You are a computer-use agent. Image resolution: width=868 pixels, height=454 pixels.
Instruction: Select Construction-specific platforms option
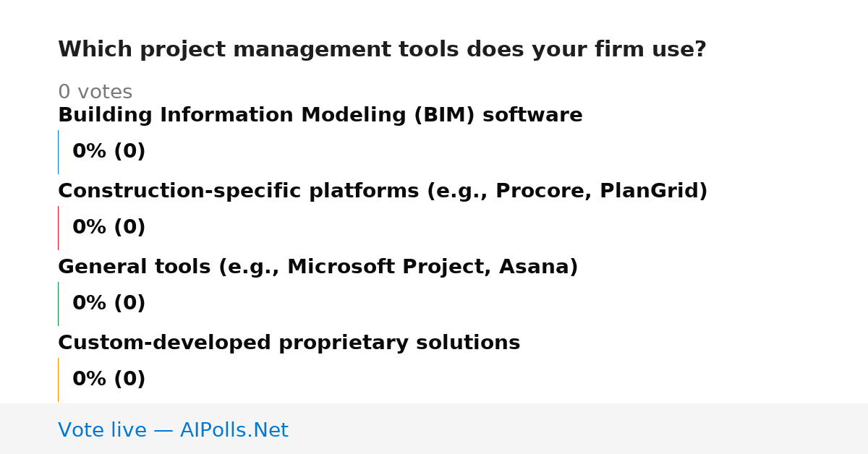coord(383,192)
